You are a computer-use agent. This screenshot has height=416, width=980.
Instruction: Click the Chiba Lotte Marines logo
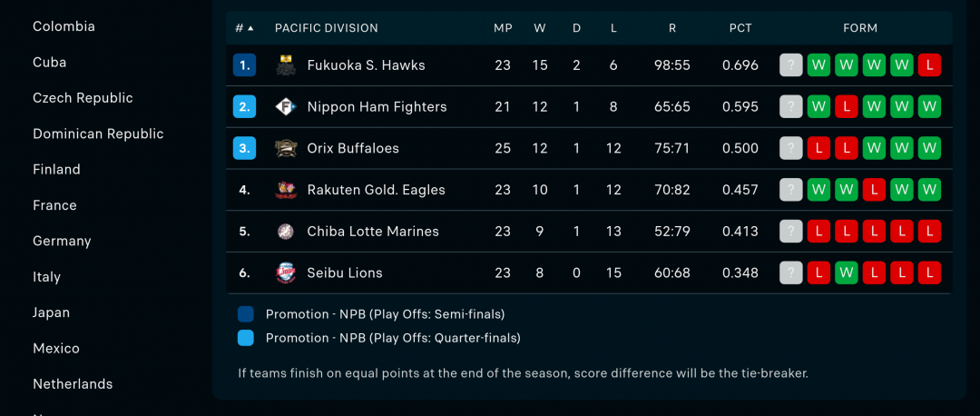(x=286, y=232)
